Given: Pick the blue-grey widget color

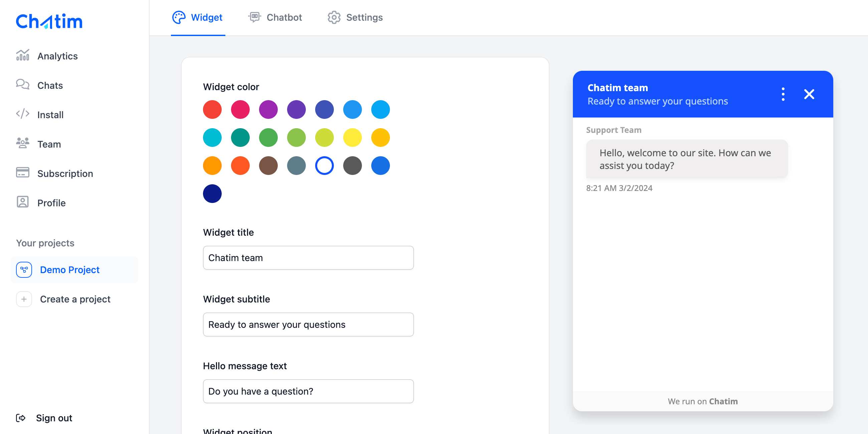Looking at the screenshot, I should (296, 166).
